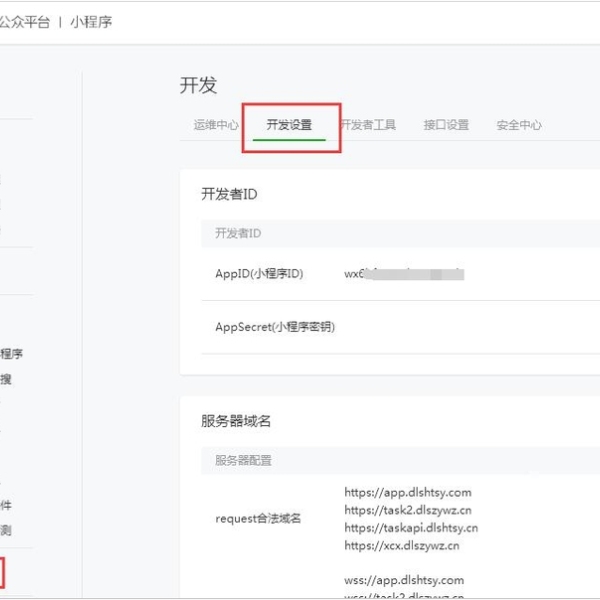Switch to the 运维中心 tab
This screenshot has width=600, height=600.
click(x=216, y=125)
